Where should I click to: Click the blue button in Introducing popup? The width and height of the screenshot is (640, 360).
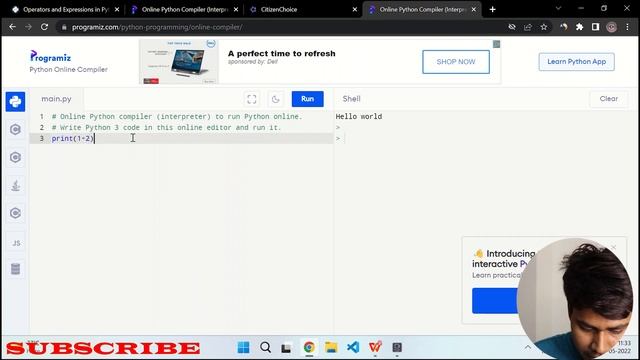(495, 301)
